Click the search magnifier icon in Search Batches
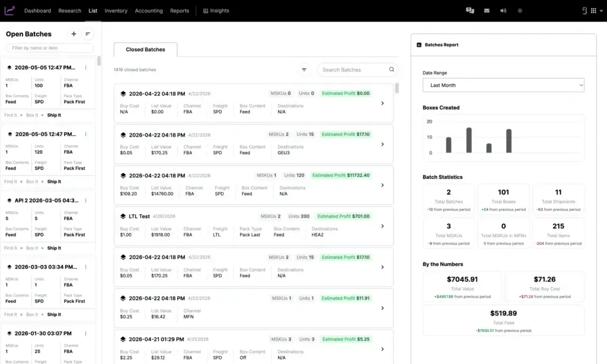Screen dimensions: 607x364 click(x=391, y=70)
